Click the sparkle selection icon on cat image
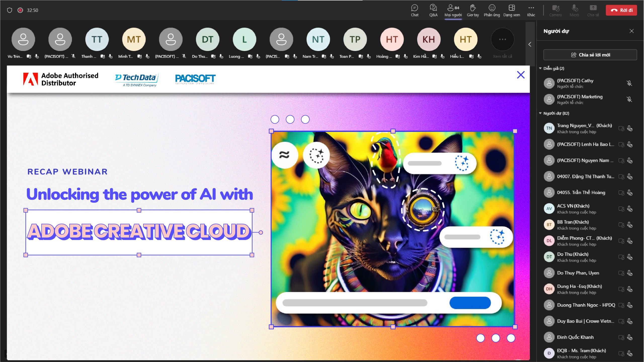The image size is (644, 362). 316,155
